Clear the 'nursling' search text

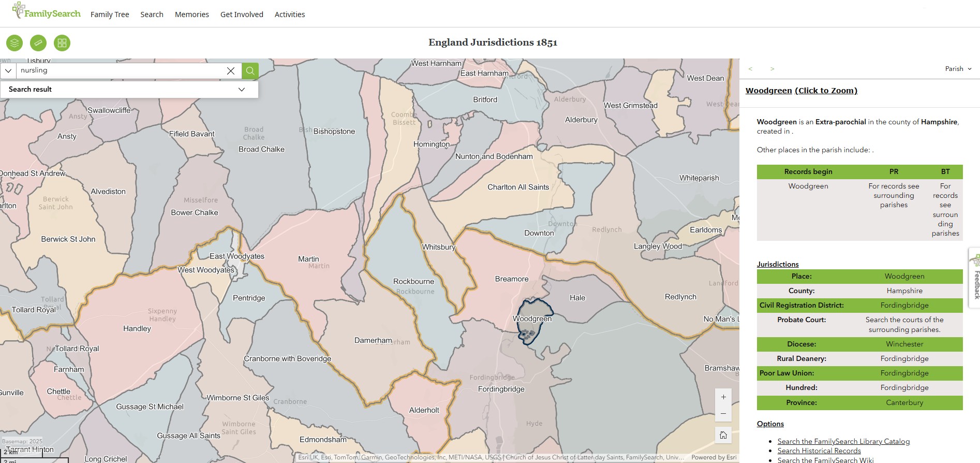[x=231, y=71]
